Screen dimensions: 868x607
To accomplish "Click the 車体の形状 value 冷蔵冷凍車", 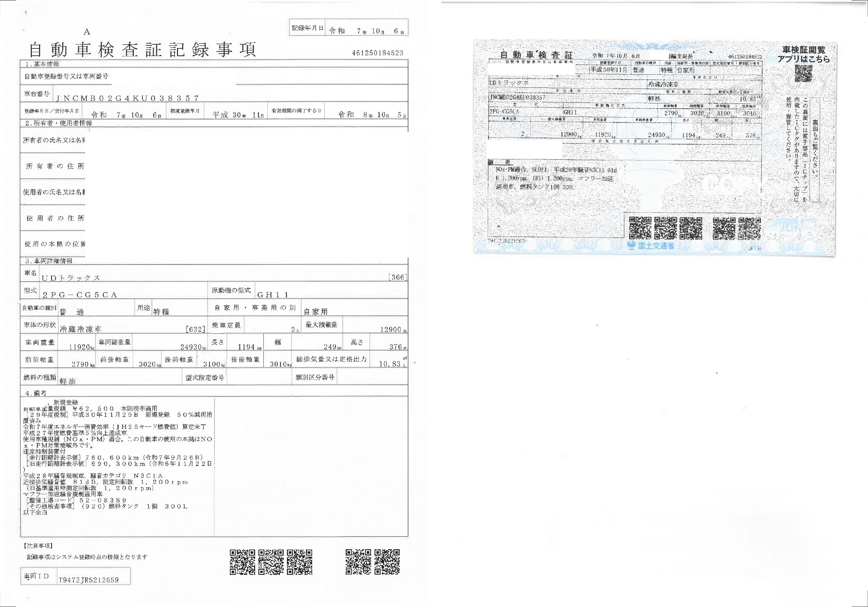I will [81, 329].
